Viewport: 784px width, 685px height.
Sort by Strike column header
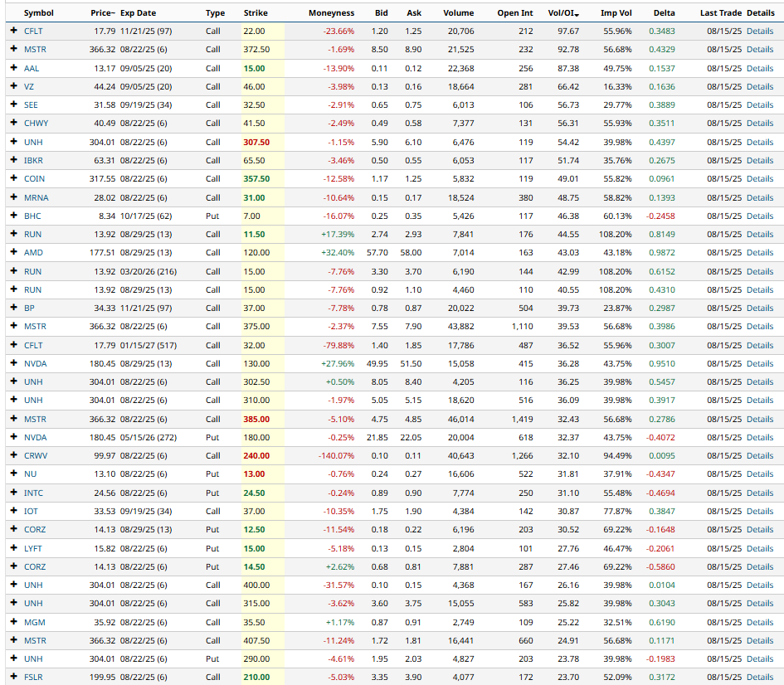pyautogui.click(x=256, y=13)
